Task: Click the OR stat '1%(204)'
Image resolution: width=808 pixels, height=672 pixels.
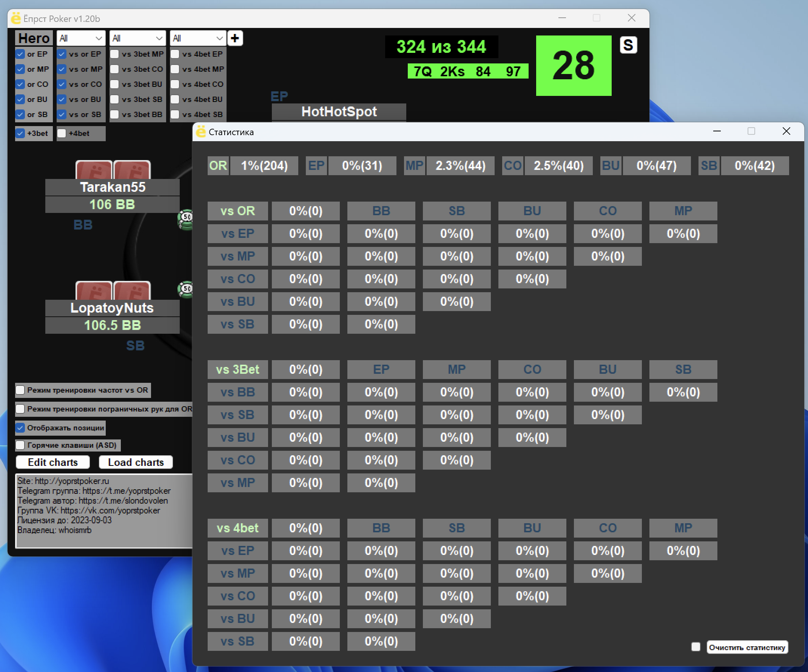Action: (264, 165)
